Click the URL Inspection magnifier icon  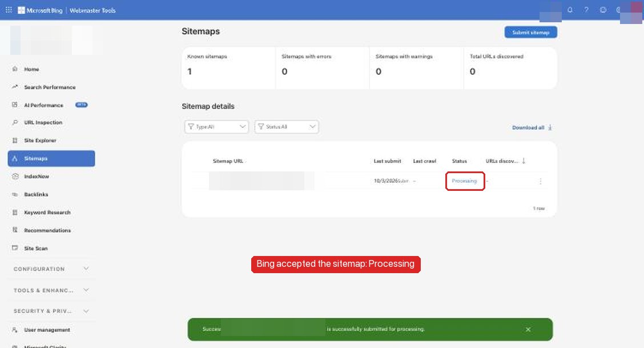[x=15, y=122]
